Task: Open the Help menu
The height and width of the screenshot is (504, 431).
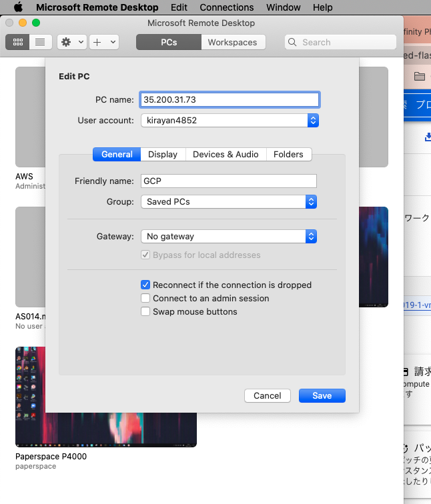Action: tap(323, 7)
